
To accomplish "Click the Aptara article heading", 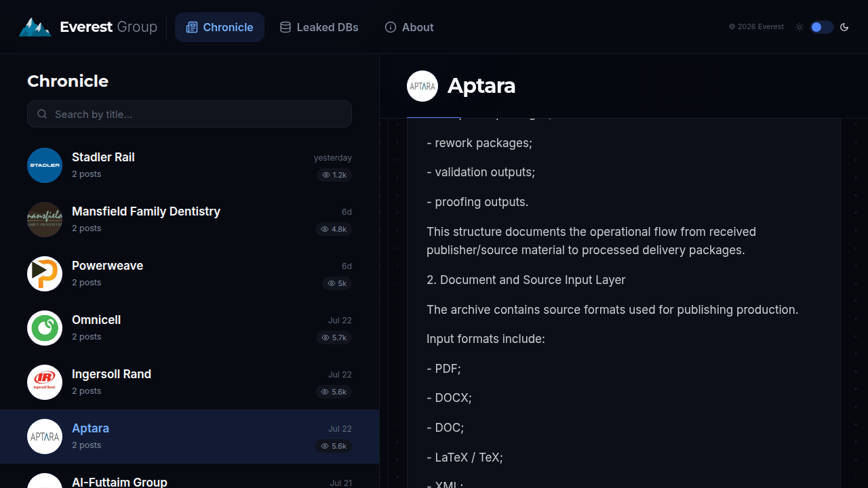I will 481,86.
